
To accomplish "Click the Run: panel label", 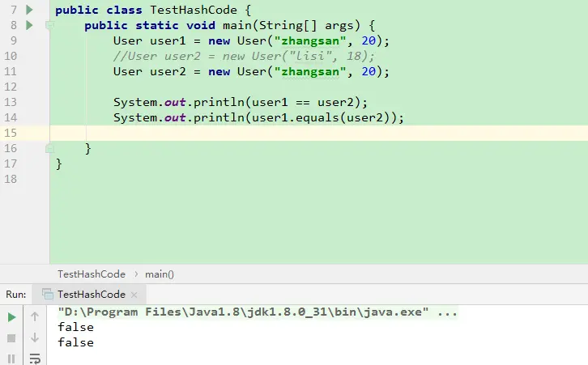I will pos(16,295).
